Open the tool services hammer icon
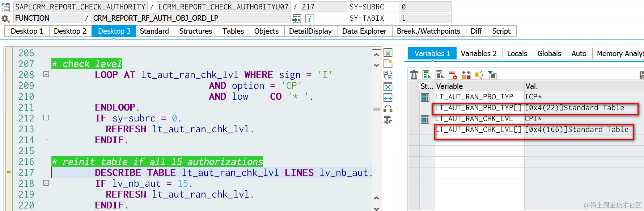This screenshot has height=211, width=644. (388, 120)
